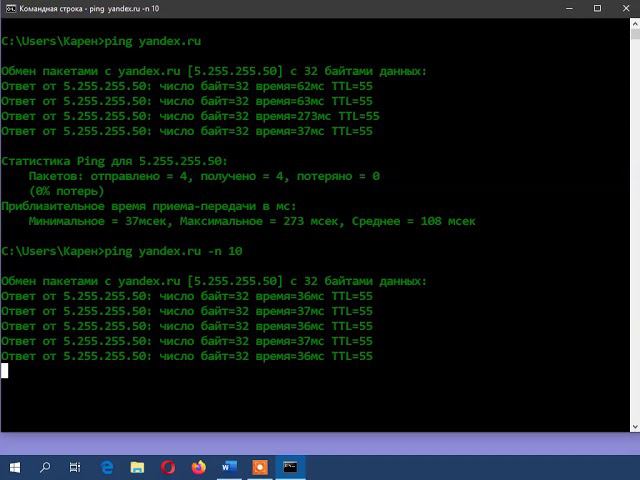Click the line with 'время=63мс'

pyautogui.click(x=187, y=101)
